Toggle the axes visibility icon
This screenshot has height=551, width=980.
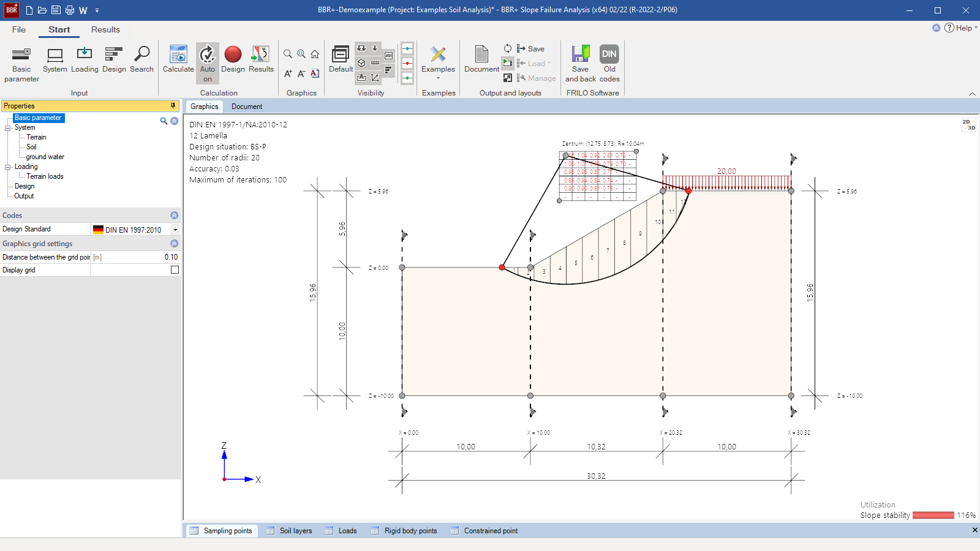pyautogui.click(x=375, y=78)
